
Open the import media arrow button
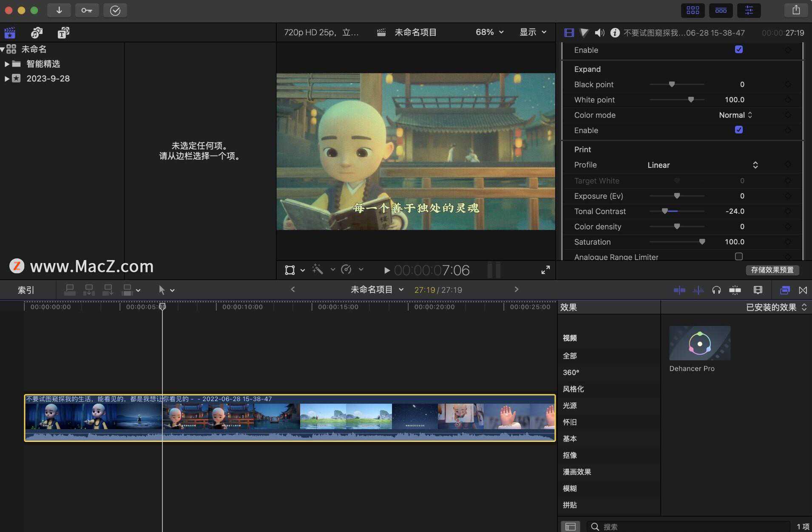[59, 10]
